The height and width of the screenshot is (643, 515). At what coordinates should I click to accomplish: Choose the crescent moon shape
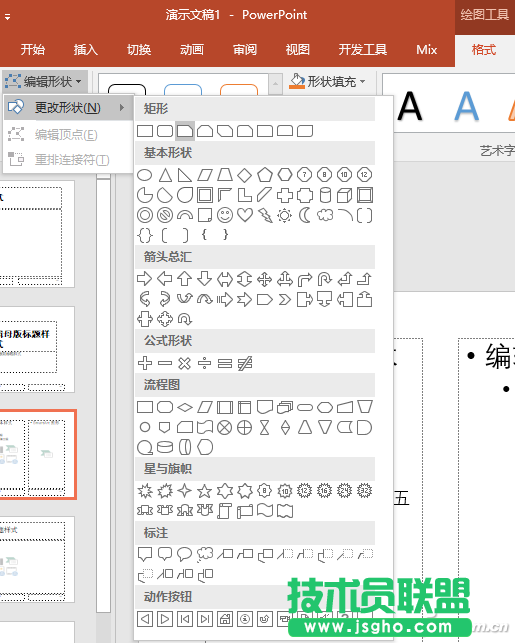coord(305,215)
